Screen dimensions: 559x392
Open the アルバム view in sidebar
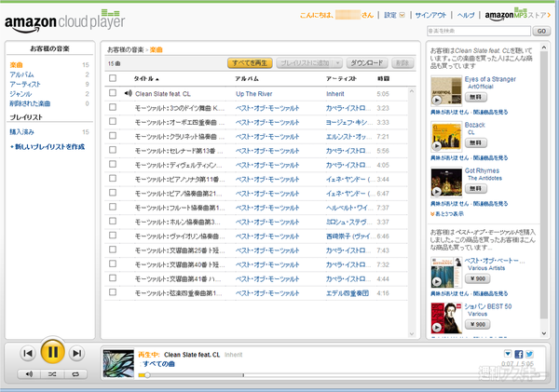click(x=21, y=74)
